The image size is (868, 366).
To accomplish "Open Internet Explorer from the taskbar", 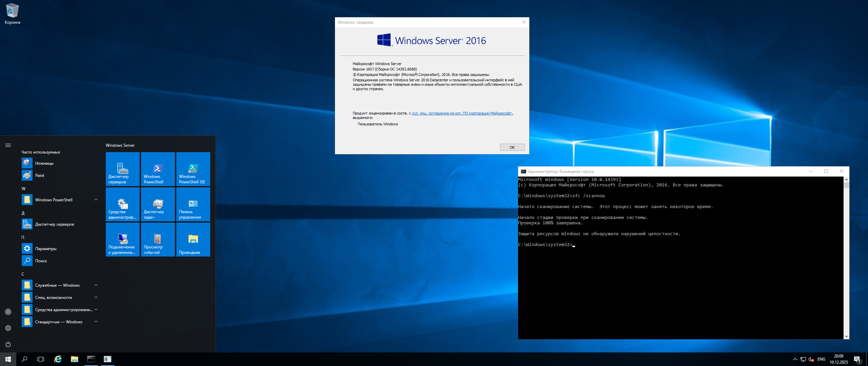I will (x=58, y=359).
